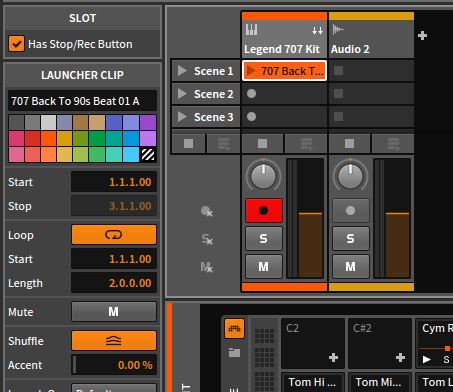This screenshot has height=392, width=453.
Task: Add device to C#2 drum pad
Action: (x=400, y=358)
